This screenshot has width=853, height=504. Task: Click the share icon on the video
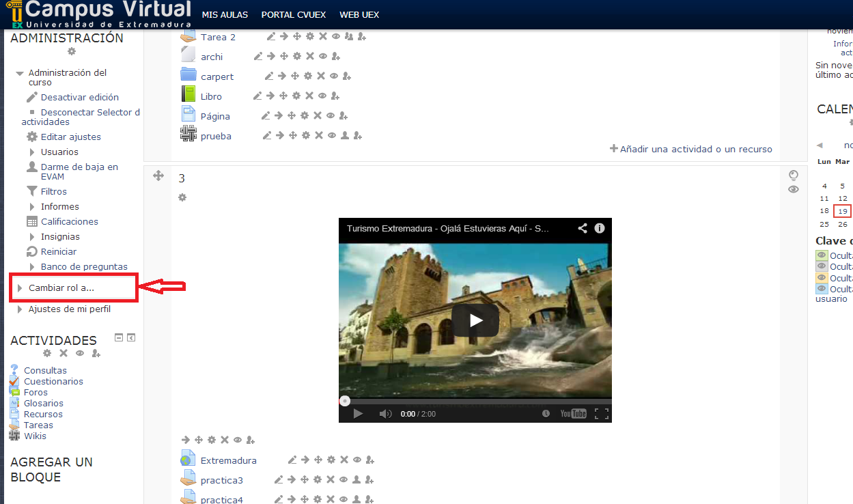(583, 229)
